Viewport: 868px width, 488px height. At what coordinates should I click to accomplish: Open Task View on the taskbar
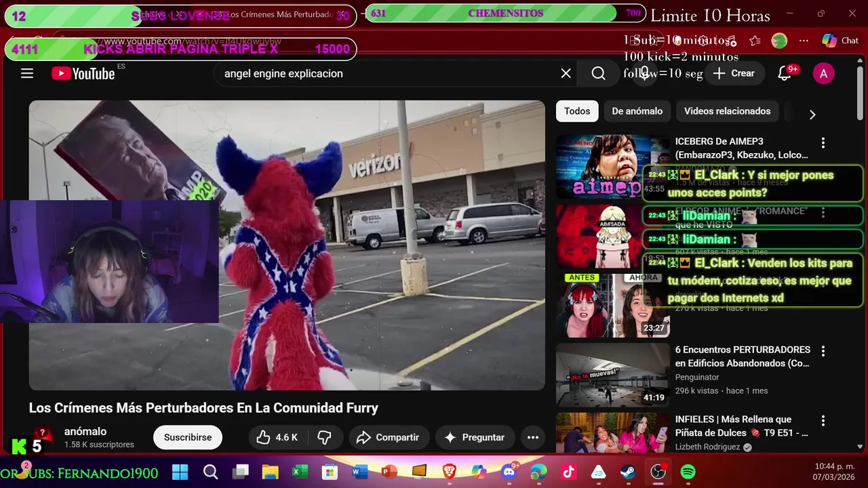[240, 472]
